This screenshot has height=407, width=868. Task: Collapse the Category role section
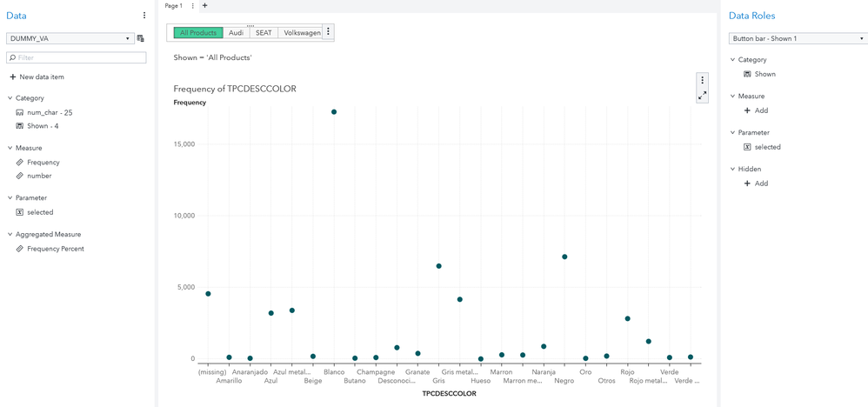(x=732, y=59)
